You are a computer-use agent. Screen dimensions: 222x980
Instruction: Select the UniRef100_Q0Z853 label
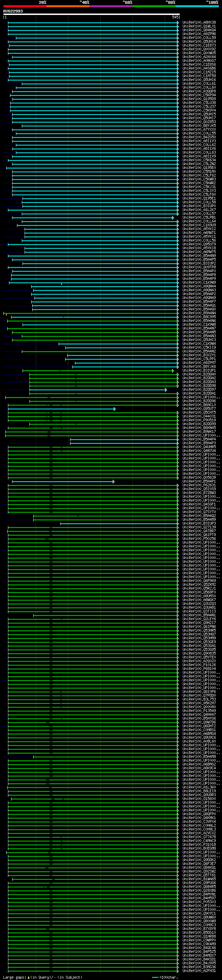pyautogui.click(x=199, y=122)
